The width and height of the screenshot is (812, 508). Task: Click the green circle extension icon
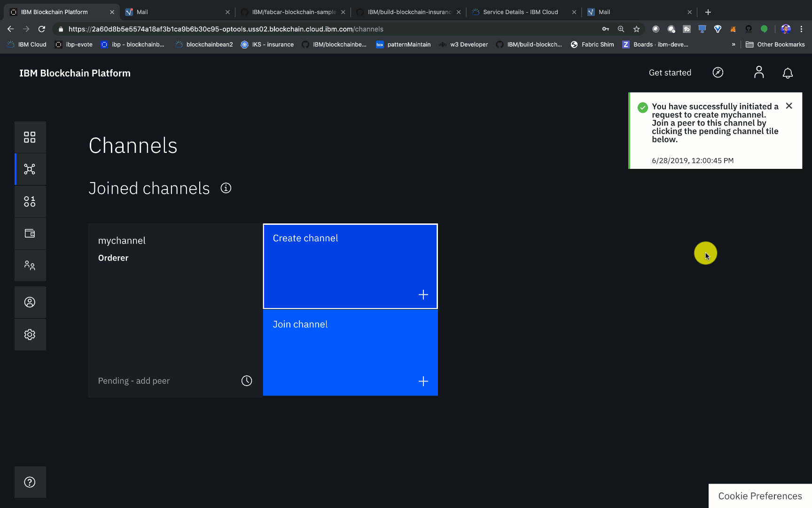pyautogui.click(x=764, y=29)
